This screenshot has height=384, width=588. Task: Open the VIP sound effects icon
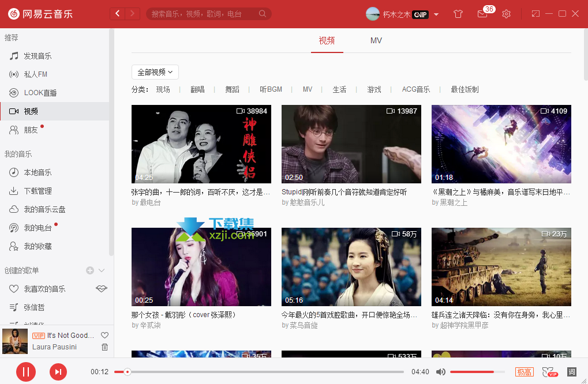pyautogui.click(x=550, y=372)
